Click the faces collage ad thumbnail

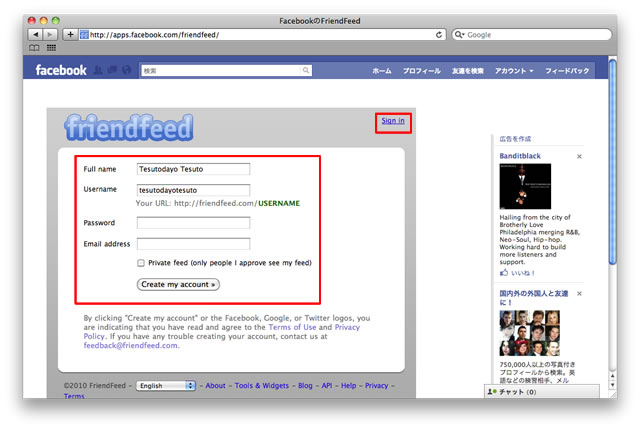[530, 333]
